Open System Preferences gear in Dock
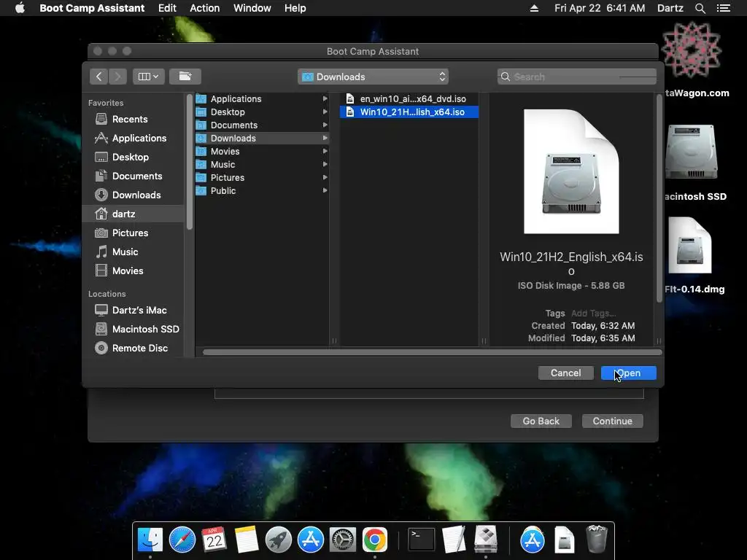Screen dimensions: 747x560 tap(343, 540)
